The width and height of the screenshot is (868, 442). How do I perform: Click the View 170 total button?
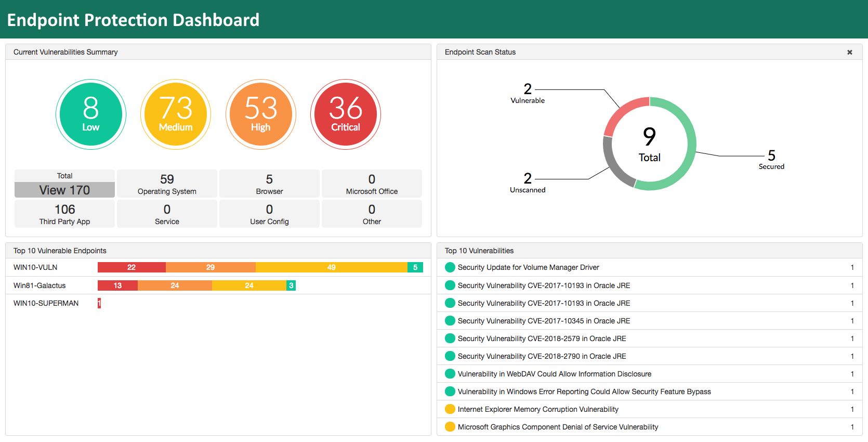[x=64, y=190]
